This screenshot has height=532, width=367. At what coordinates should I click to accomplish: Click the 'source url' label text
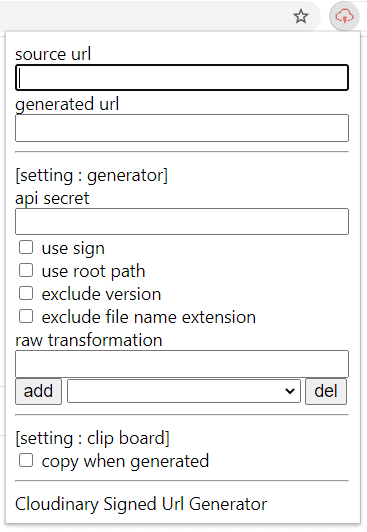pos(53,54)
